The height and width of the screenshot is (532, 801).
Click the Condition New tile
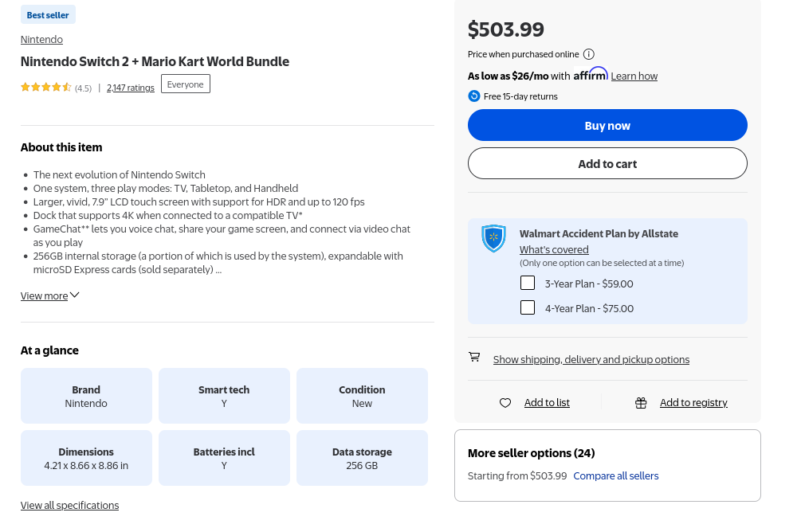(x=362, y=396)
